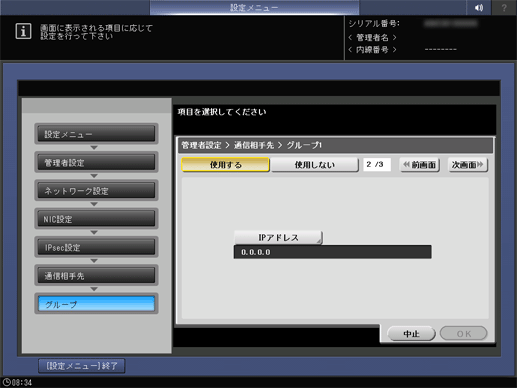The height and width of the screenshot is (388, 517).
Task: Open IPsec設定 in the left navigation
Action: click(96, 247)
